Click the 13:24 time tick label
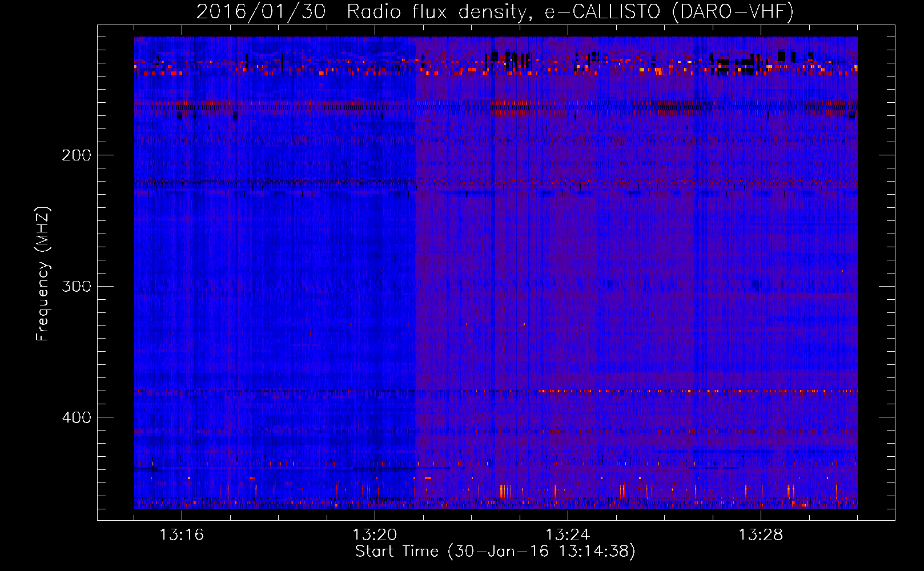This screenshot has width=924, height=571. [568, 535]
